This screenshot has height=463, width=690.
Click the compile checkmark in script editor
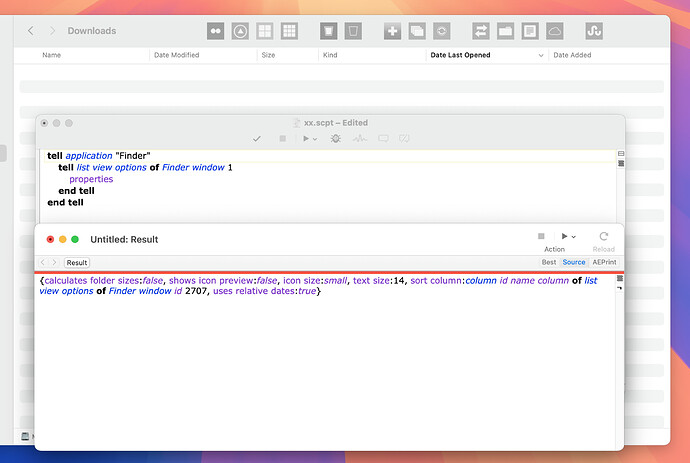point(257,139)
